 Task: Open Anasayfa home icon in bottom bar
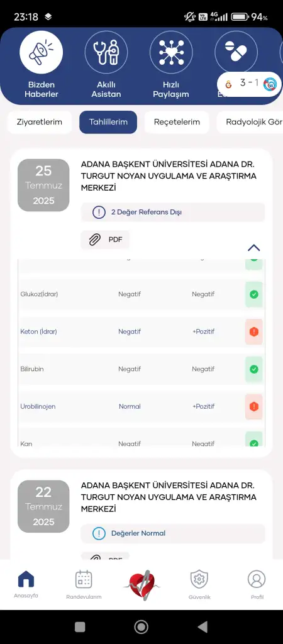26,579
